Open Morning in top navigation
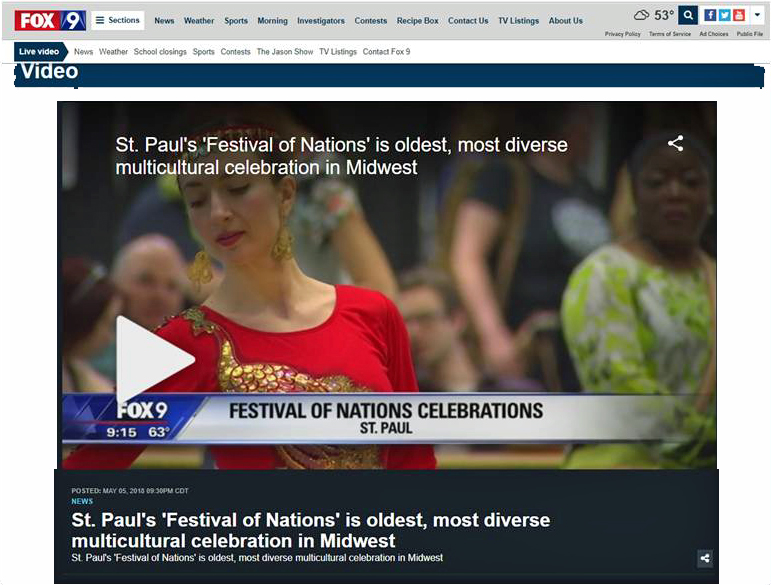The height and width of the screenshot is (585, 771). 272,21
